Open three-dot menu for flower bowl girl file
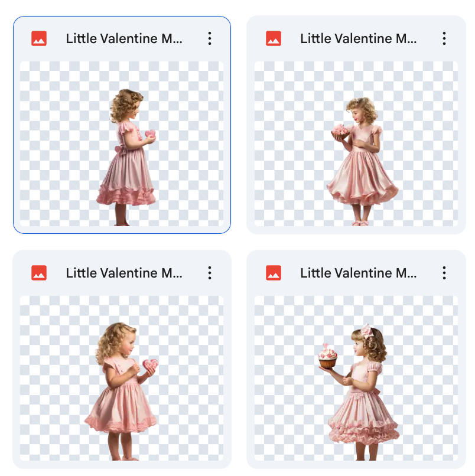Screen dimensions: 475x476 click(444, 39)
